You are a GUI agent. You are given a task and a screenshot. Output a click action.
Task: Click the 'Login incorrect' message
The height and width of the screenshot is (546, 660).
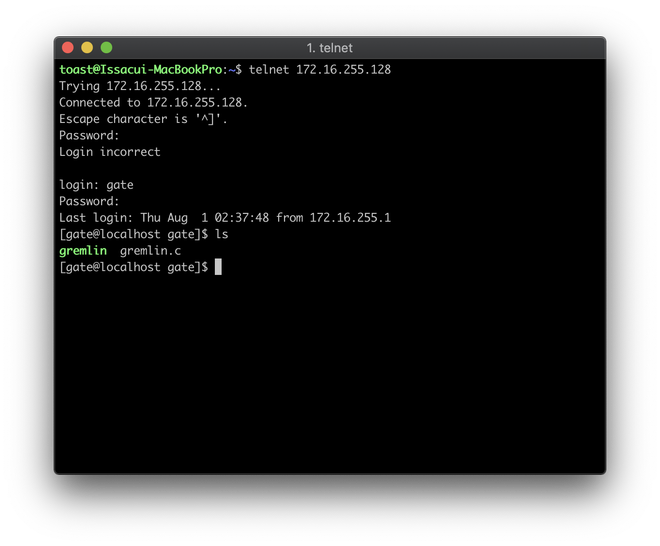pyautogui.click(x=110, y=152)
